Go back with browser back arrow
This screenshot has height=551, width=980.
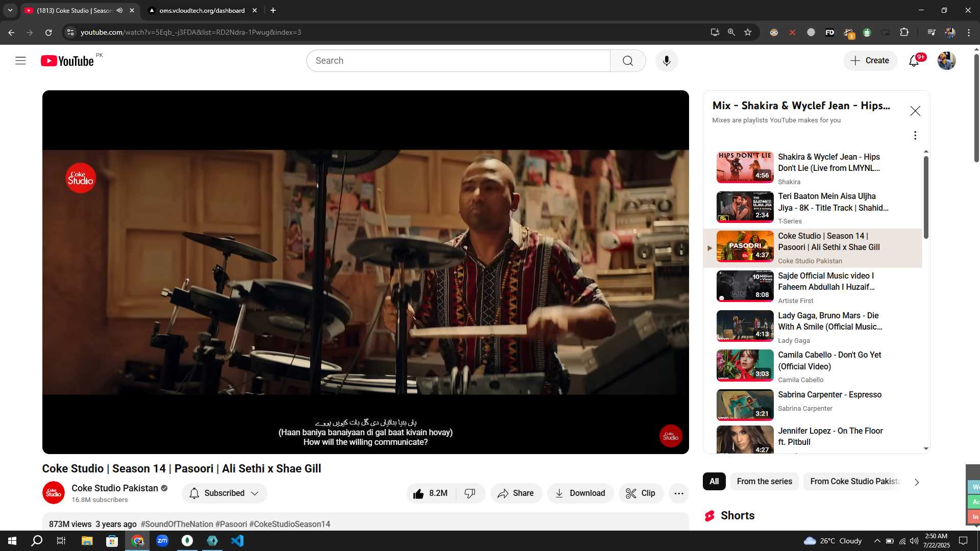coord(11,32)
